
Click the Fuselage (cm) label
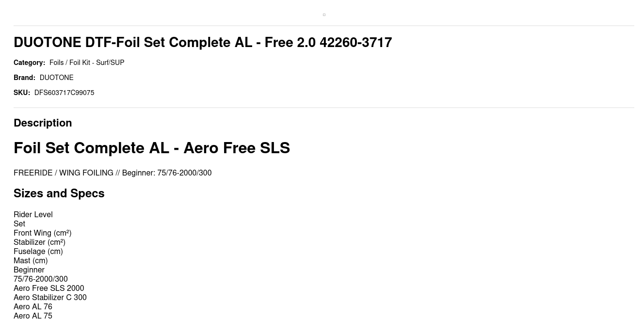(38, 251)
